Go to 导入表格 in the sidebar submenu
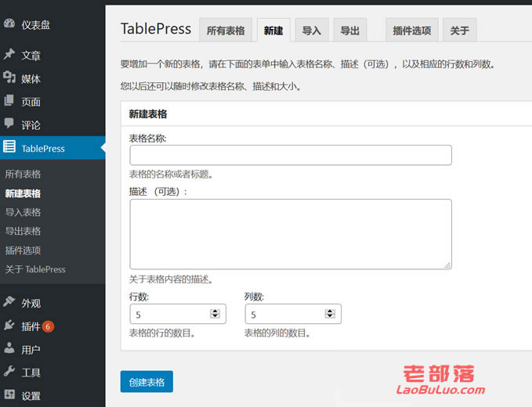The image size is (532, 407). pyautogui.click(x=23, y=212)
